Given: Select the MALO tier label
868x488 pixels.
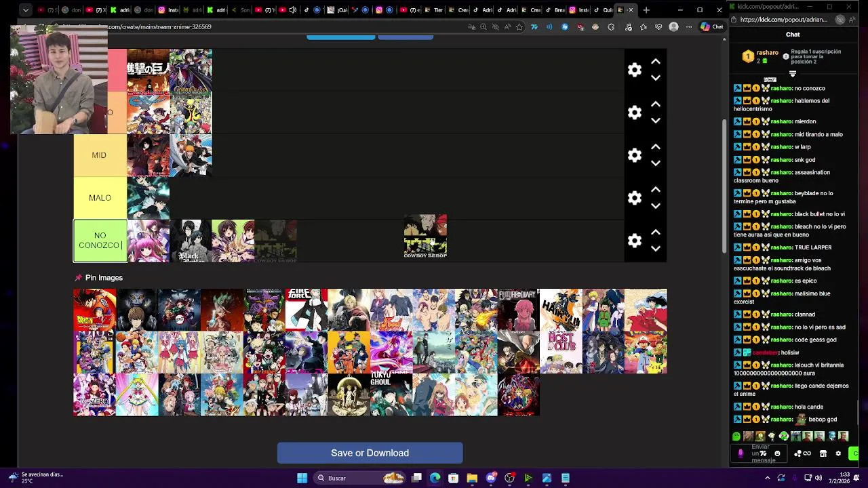Looking at the screenshot, I should 100,198.
